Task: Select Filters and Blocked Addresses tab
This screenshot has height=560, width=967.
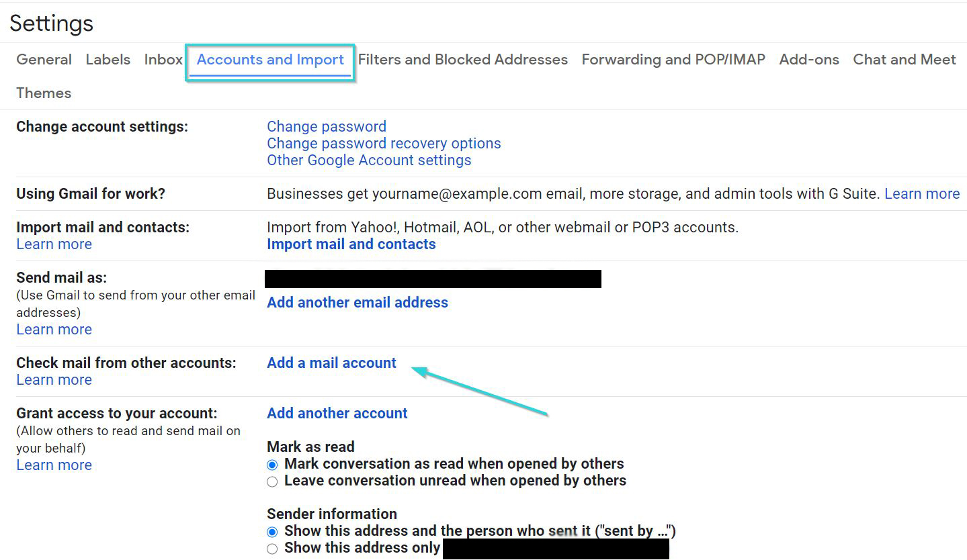Action: 462,59
